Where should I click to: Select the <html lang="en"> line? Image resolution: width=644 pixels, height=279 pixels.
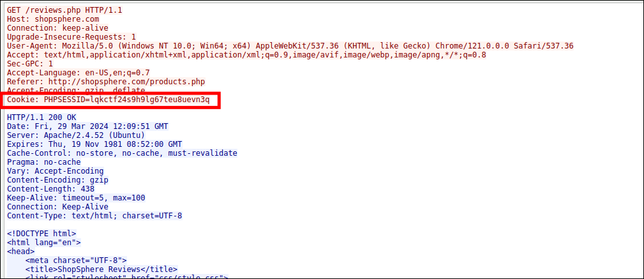pyautogui.click(x=44, y=243)
